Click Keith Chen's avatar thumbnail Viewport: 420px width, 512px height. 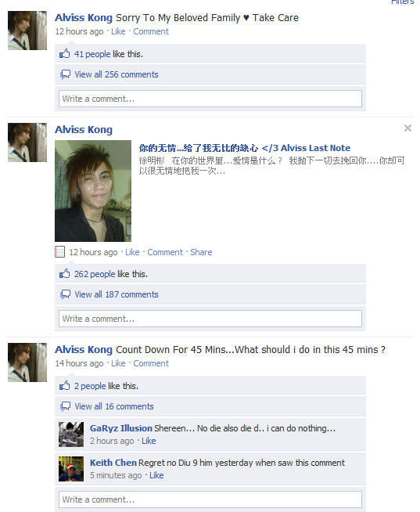tap(71, 469)
